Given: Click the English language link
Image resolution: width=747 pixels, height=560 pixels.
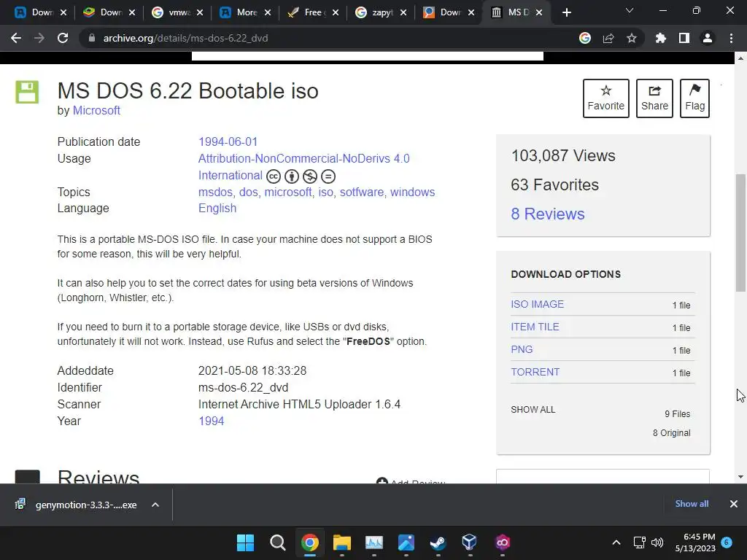Looking at the screenshot, I should pyautogui.click(x=217, y=209).
